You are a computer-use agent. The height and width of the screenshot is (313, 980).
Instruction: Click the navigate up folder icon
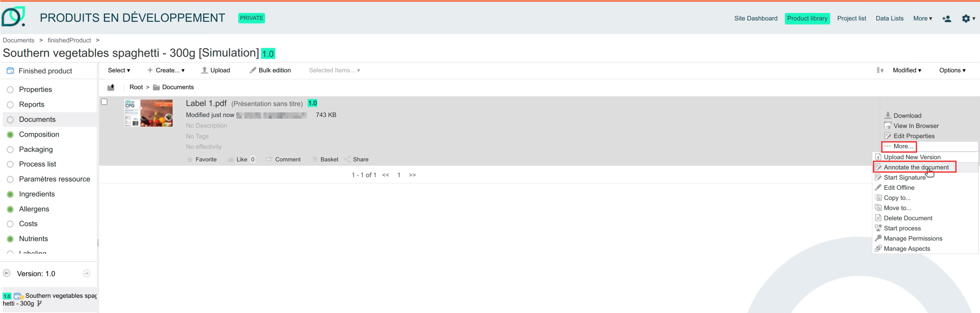click(x=111, y=87)
